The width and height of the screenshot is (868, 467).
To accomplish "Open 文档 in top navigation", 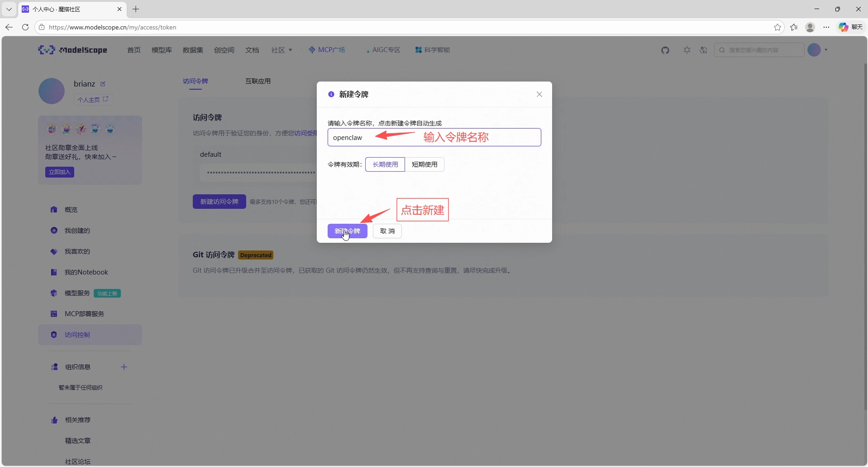I will tap(252, 50).
